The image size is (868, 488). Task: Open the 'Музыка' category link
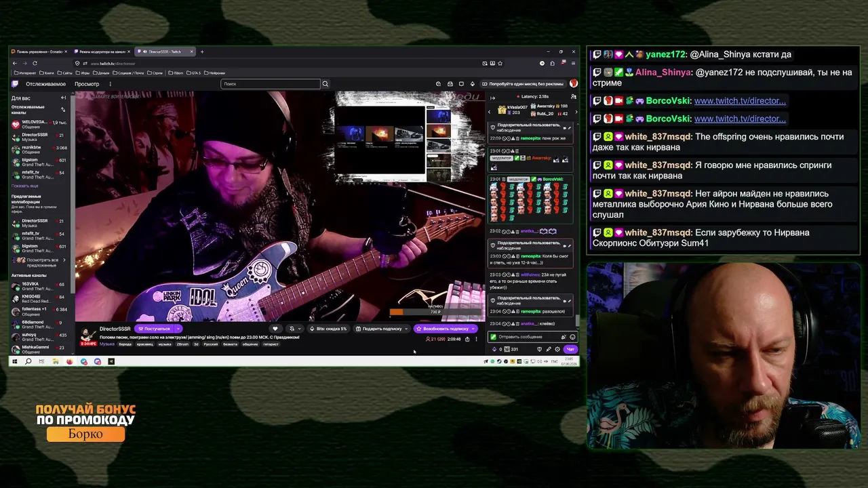[107, 344]
